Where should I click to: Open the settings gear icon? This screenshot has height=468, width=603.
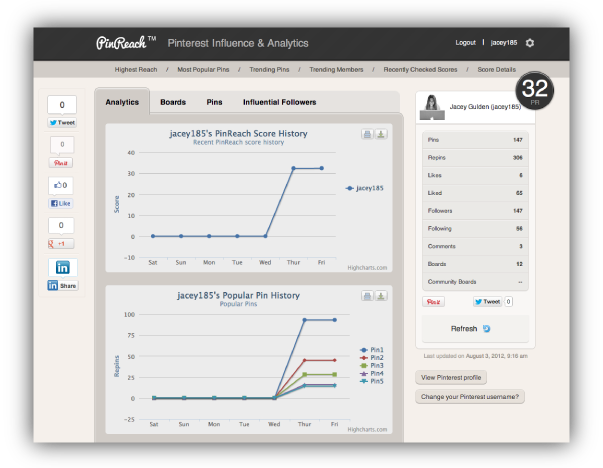pos(530,43)
